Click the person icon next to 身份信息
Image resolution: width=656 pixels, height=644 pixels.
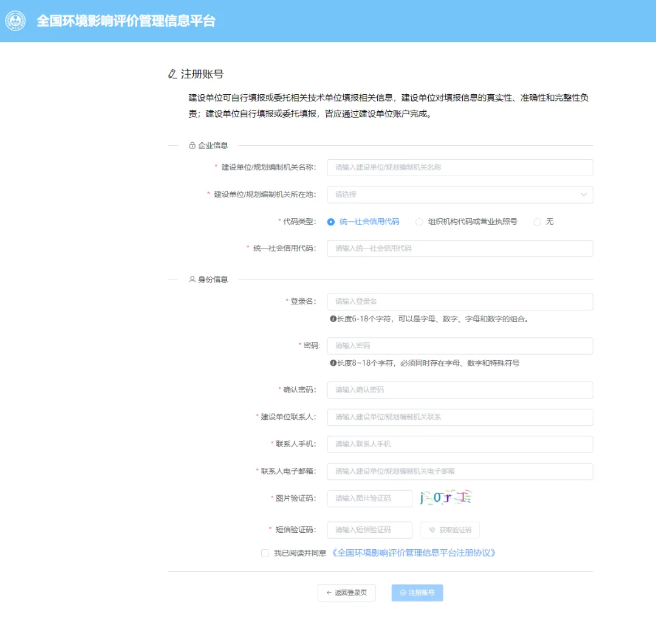192,279
